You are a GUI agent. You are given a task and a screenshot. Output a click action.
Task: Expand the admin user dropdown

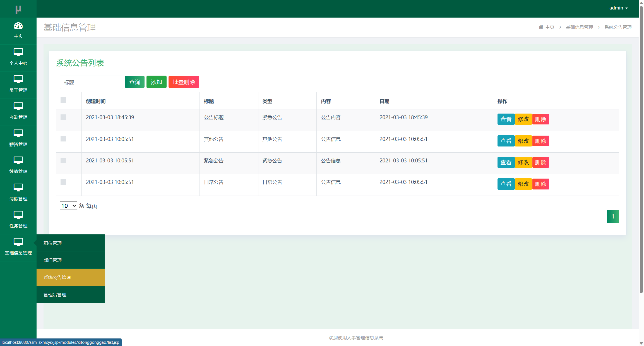[618, 8]
